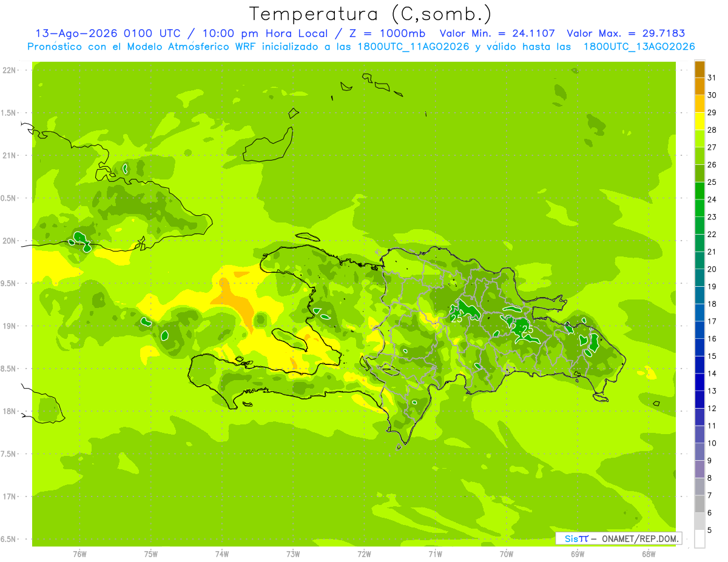Click the "72W" longitude axis label
Viewport: 728px width, 562px height.
click(x=364, y=554)
